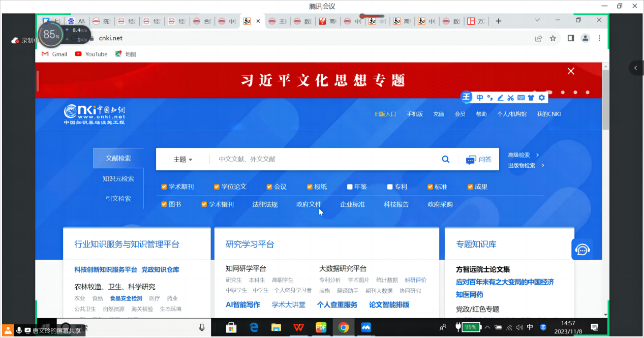This screenshot has width=644, height=338.
Task: Click the customer service headset icon
Action: pos(582,250)
